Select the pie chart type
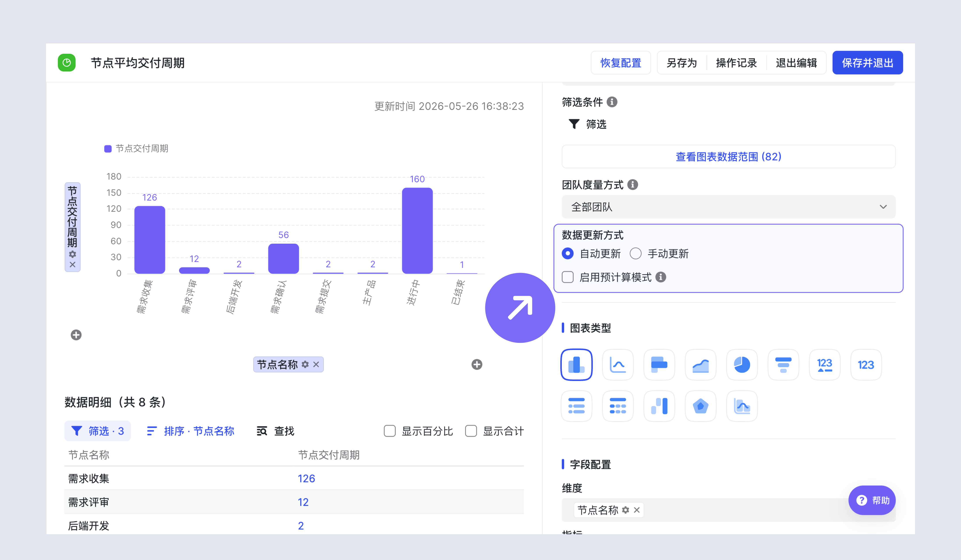The height and width of the screenshot is (560, 961). (x=742, y=365)
